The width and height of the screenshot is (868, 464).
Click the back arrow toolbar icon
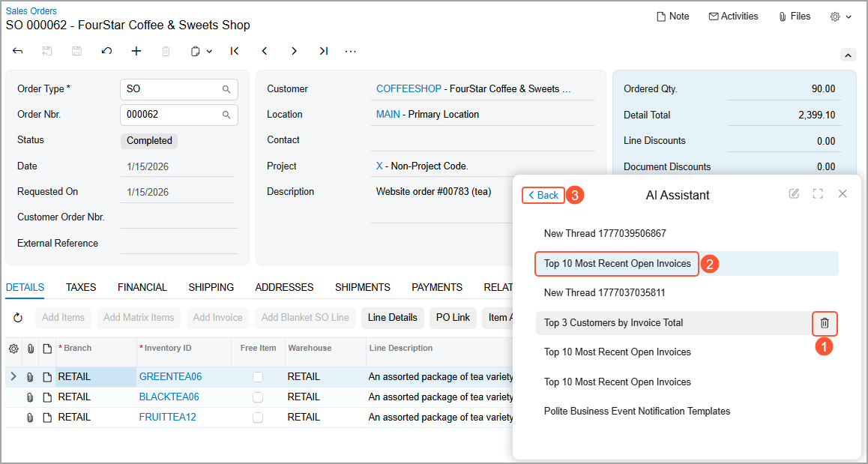(18, 51)
